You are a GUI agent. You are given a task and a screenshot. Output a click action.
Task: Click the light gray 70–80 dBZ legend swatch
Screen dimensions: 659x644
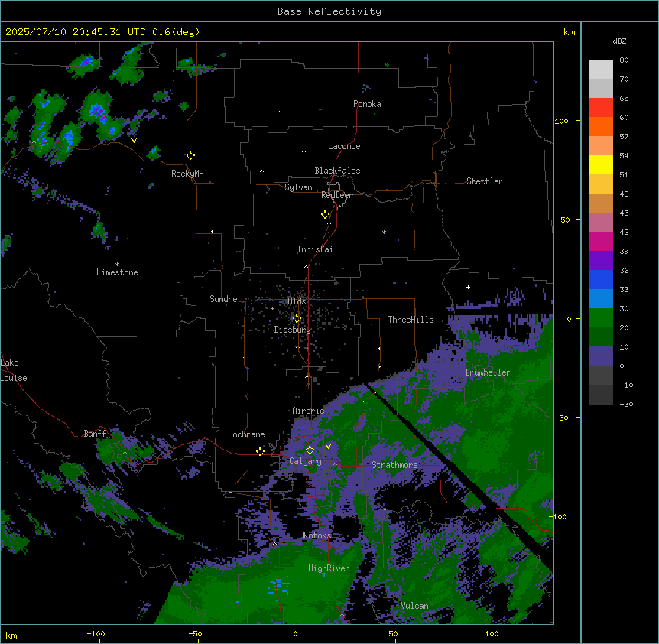[601, 70]
